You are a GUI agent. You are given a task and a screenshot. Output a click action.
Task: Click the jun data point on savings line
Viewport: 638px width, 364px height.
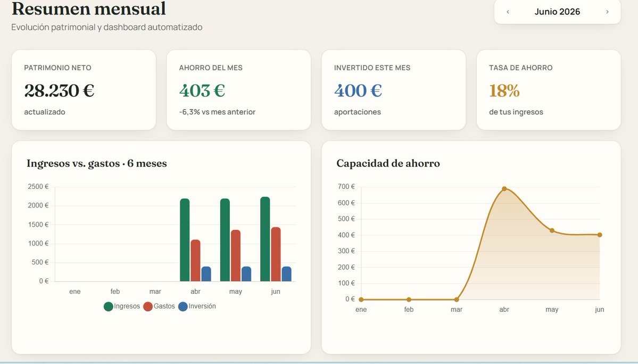(599, 235)
